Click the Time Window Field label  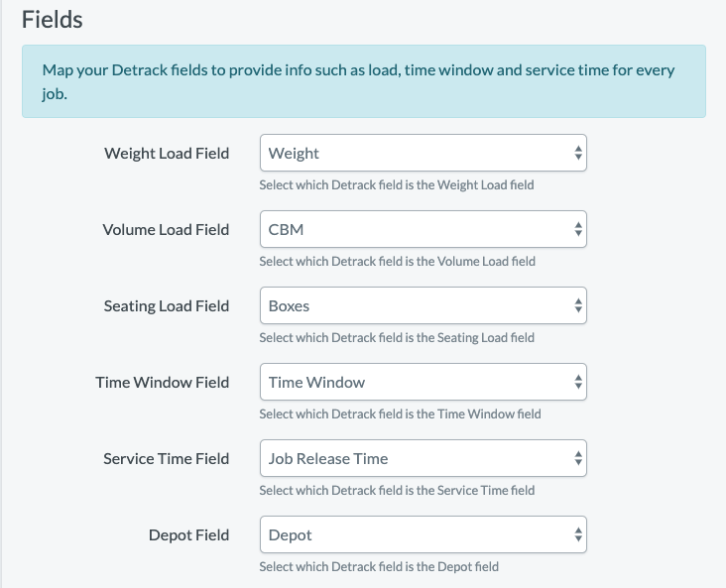163,383
